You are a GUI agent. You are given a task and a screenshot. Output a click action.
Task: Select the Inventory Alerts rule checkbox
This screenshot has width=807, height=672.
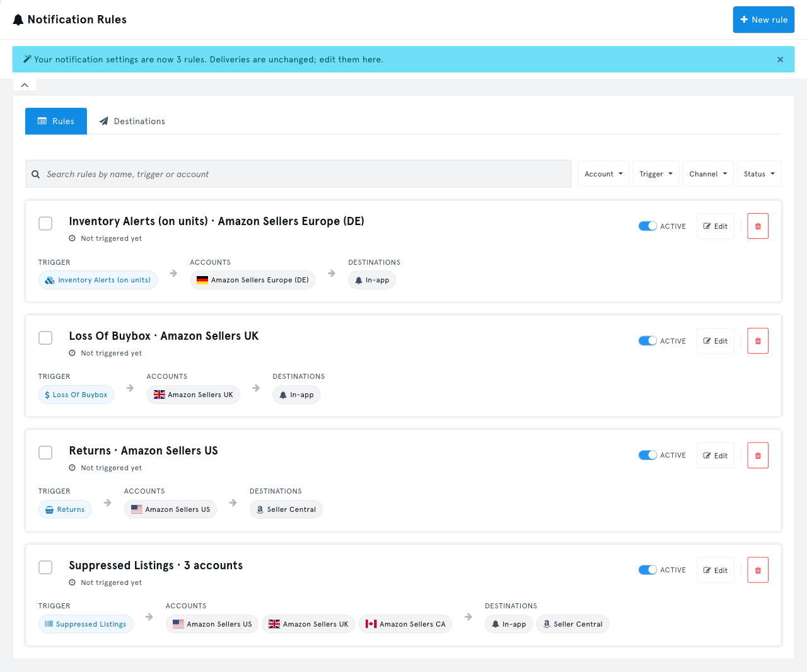pos(45,224)
